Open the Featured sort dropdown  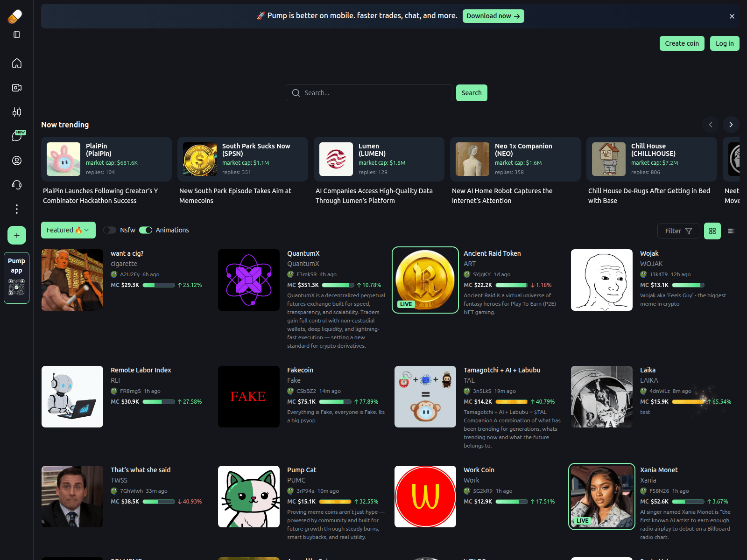coord(68,230)
